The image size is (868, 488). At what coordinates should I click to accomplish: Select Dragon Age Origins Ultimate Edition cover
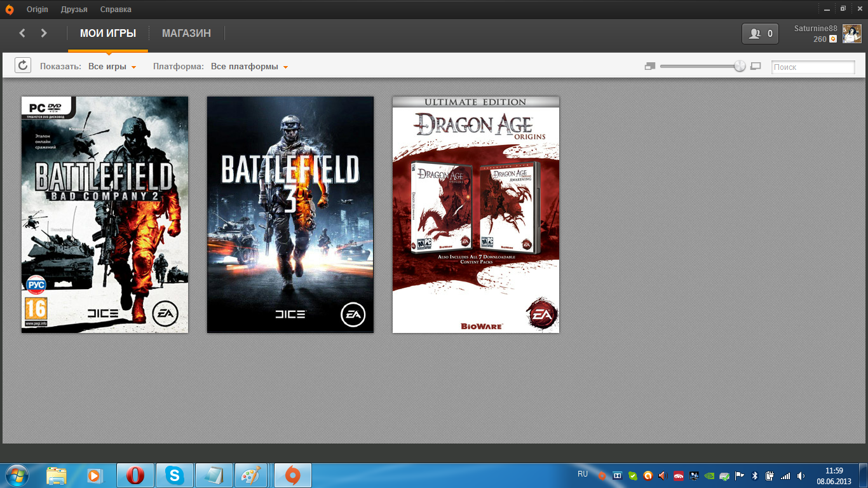[476, 215]
